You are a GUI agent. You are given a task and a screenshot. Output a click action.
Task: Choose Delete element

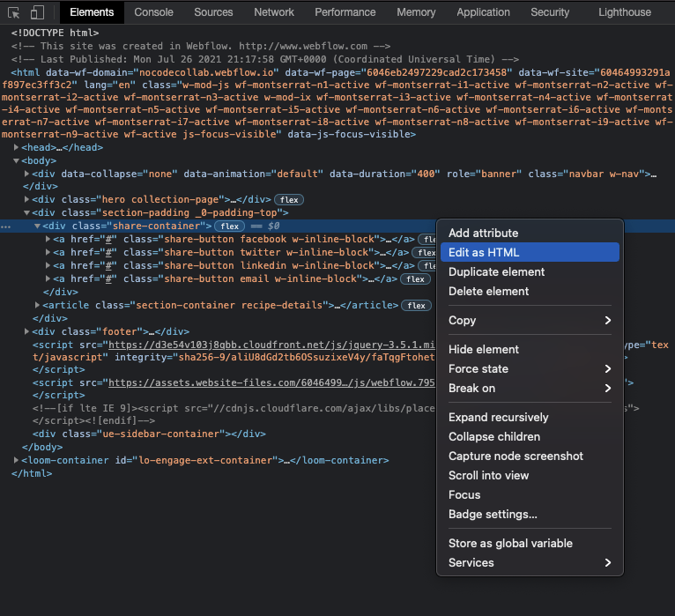pyautogui.click(x=530, y=291)
